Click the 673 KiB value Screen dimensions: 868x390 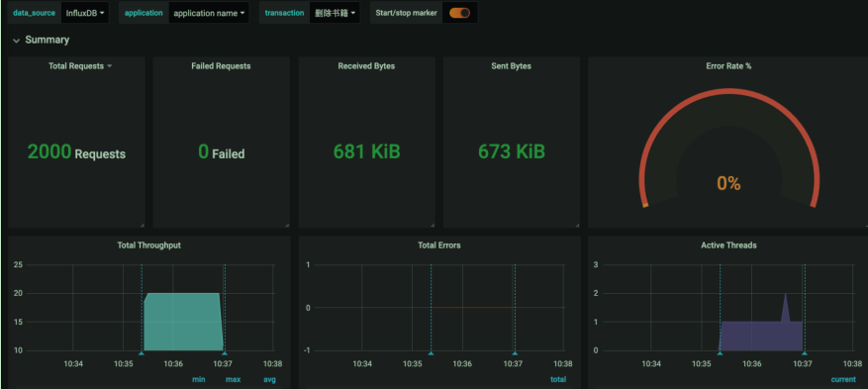tap(512, 151)
